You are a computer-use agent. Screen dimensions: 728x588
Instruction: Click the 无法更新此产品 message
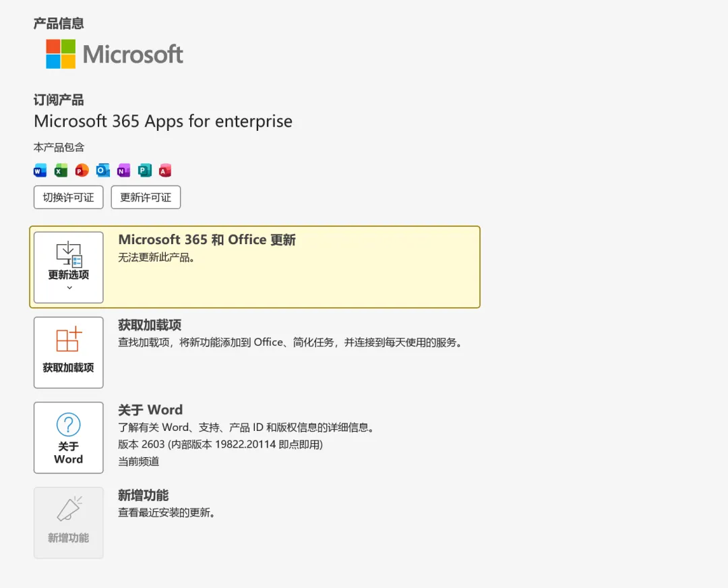[x=156, y=258]
